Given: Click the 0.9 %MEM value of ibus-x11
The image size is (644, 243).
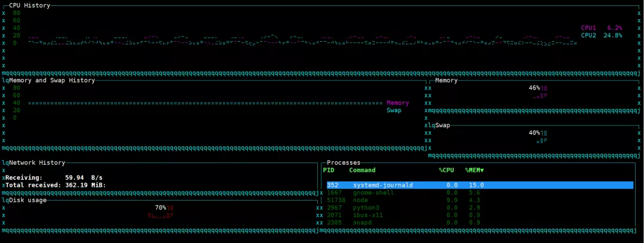Looking at the screenshot, I should point(475,215).
